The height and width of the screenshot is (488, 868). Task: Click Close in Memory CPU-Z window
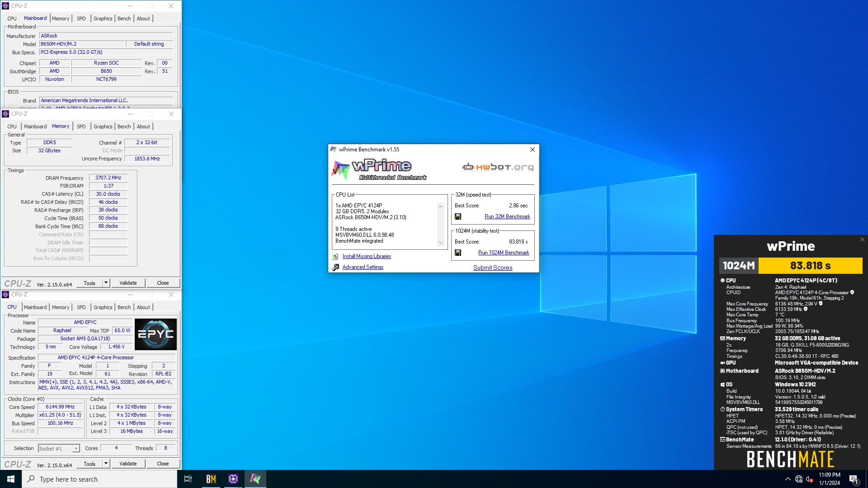click(163, 283)
